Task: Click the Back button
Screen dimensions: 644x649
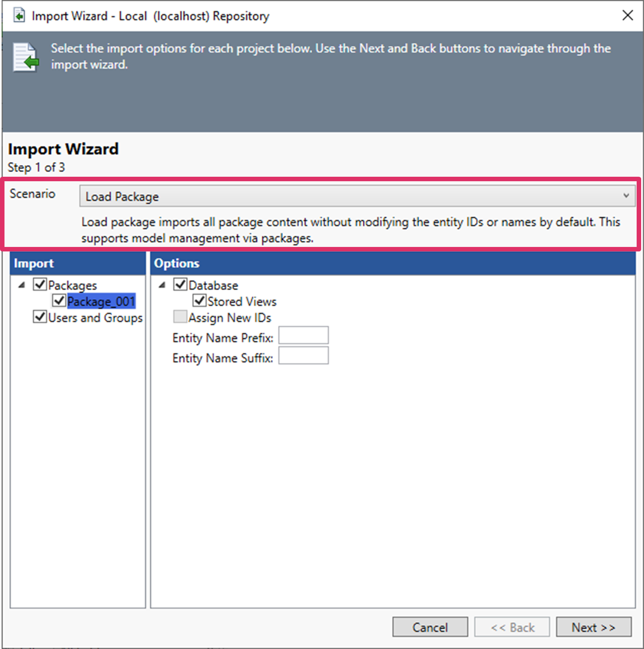Action: pos(512,627)
